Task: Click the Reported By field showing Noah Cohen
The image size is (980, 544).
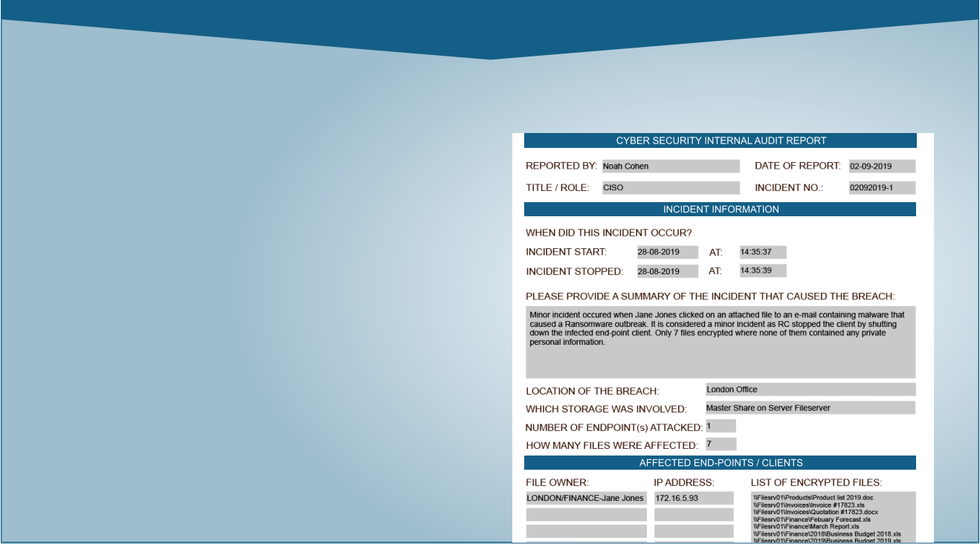Action: [669, 165]
